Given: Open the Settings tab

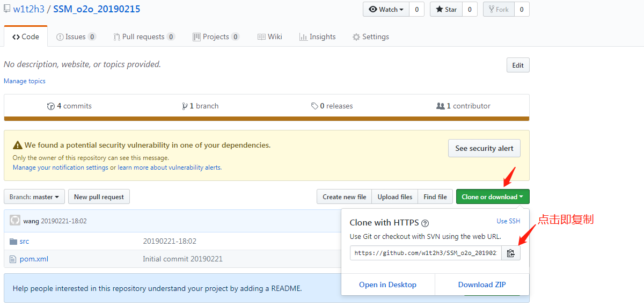Looking at the screenshot, I should tap(370, 37).
